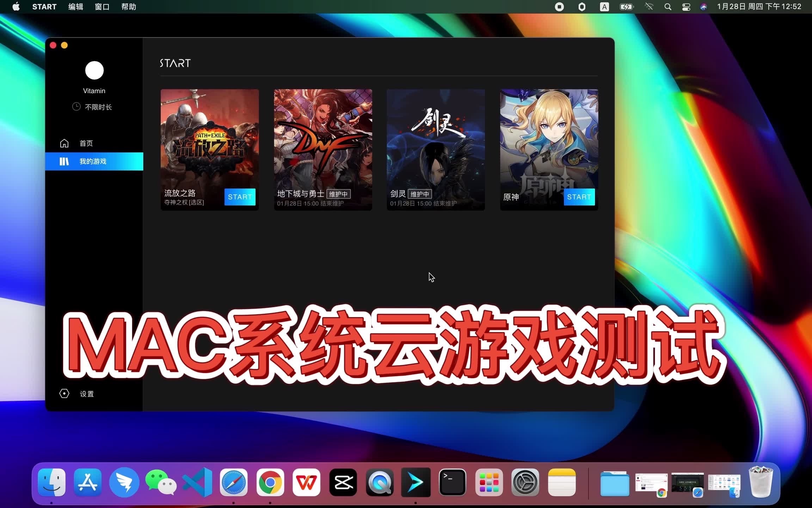Select the 我的游戏 sidebar entry
812x508 pixels.
[94, 161]
